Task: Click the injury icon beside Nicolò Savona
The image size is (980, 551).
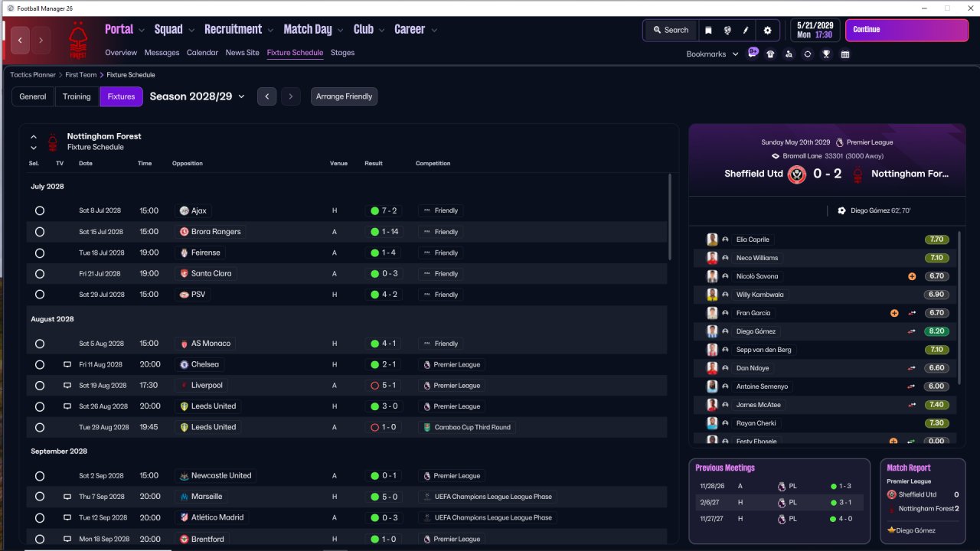Action: point(912,276)
